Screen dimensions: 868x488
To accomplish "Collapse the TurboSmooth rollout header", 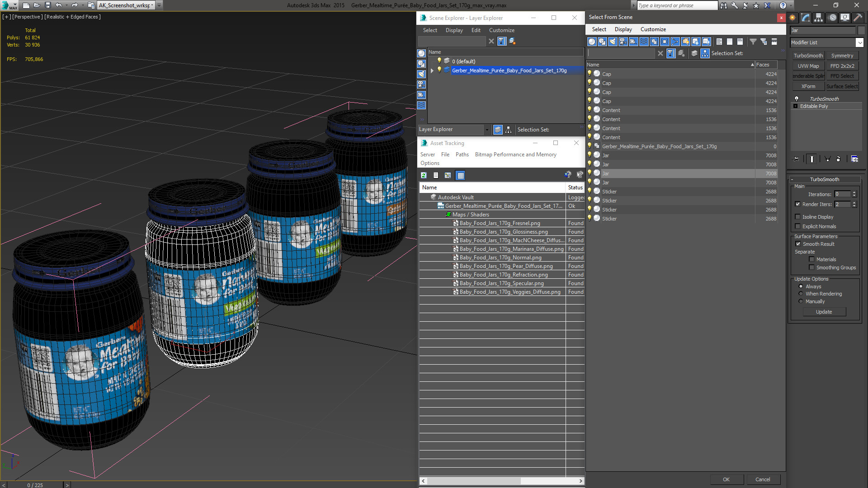I will tap(825, 179).
